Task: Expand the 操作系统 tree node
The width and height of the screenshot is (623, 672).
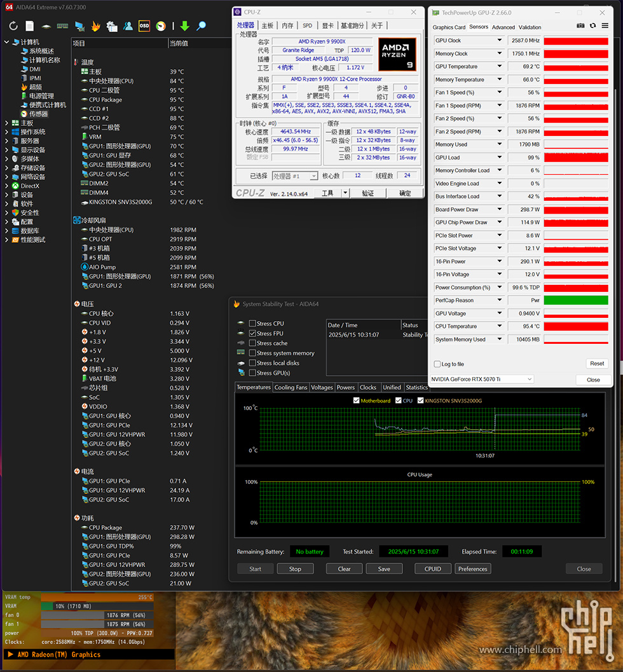Action: (6, 132)
